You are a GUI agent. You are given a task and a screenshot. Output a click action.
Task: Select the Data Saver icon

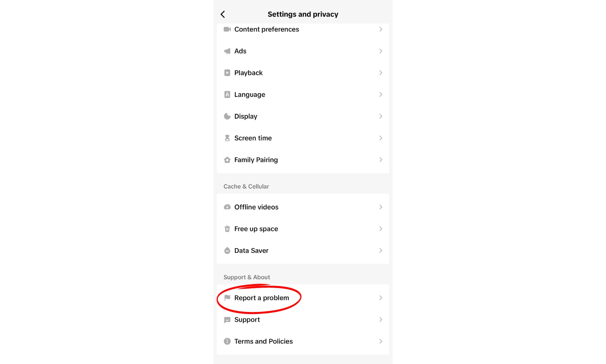pyautogui.click(x=227, y=250)
